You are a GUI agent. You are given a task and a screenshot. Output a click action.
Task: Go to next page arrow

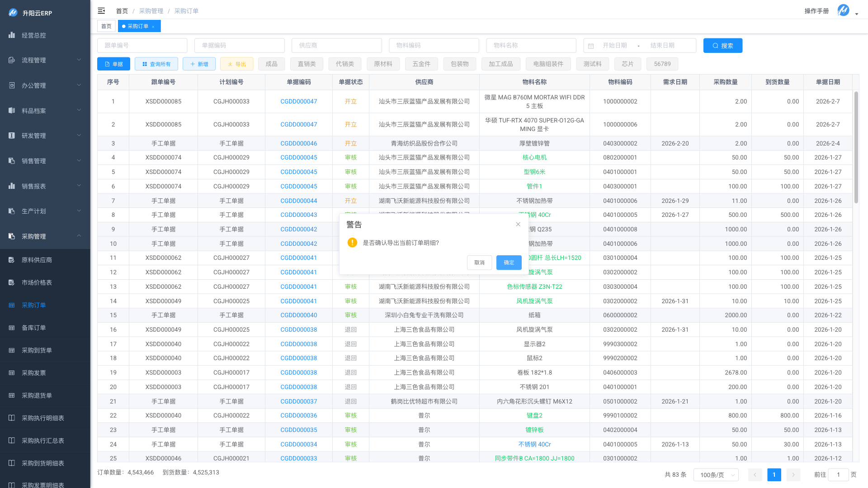click(793, 475)
